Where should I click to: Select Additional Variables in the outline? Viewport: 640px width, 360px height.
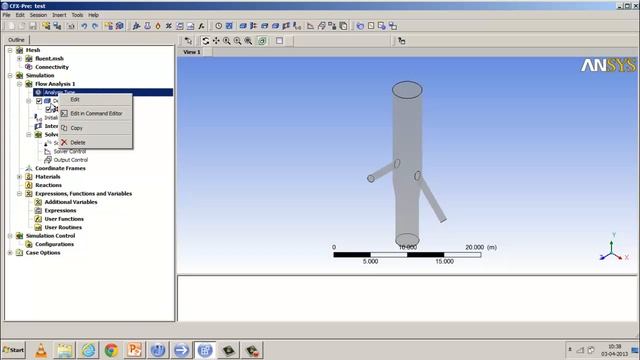coord(71,202)
